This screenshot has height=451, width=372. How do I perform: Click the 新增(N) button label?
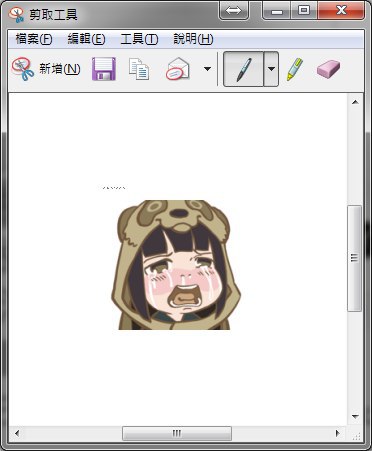pos(60,69)
